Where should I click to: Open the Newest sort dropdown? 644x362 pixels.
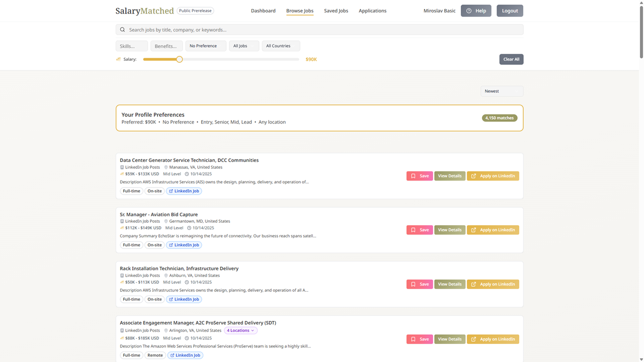502,91
